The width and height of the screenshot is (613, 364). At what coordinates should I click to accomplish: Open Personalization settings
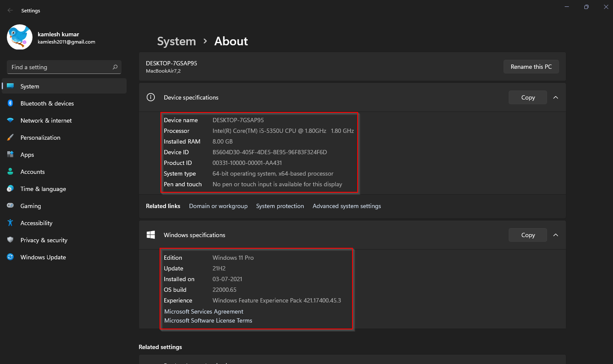tap(64, 138)
